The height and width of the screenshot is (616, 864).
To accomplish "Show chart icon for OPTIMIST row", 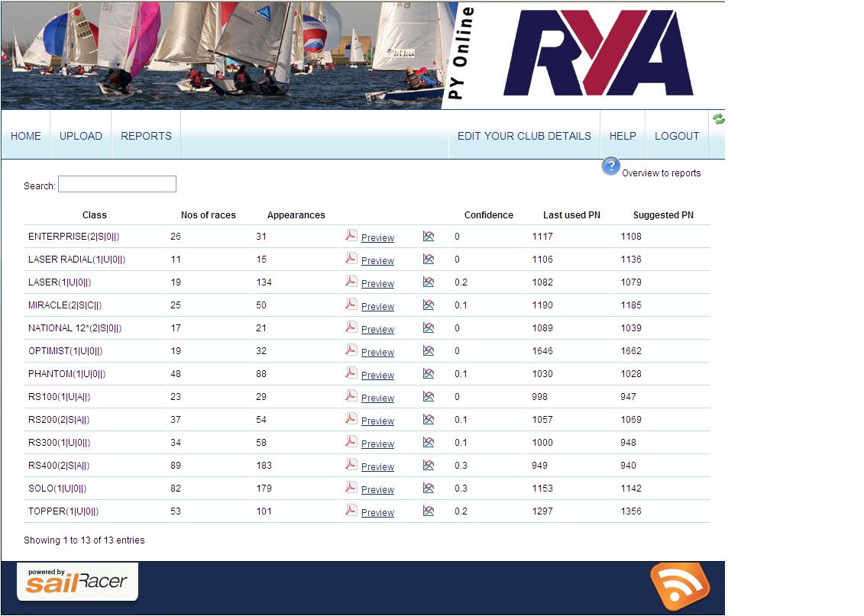I will pos(428,350).
